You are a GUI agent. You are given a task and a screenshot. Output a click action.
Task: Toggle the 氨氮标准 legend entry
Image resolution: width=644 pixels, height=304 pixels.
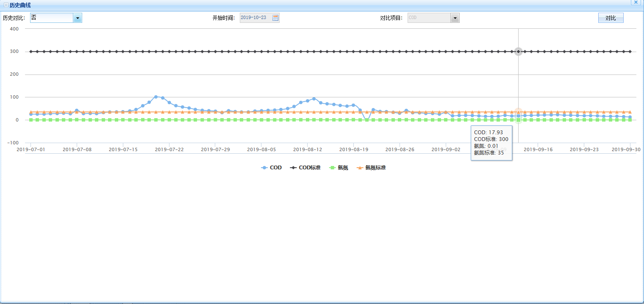point(371,168)
